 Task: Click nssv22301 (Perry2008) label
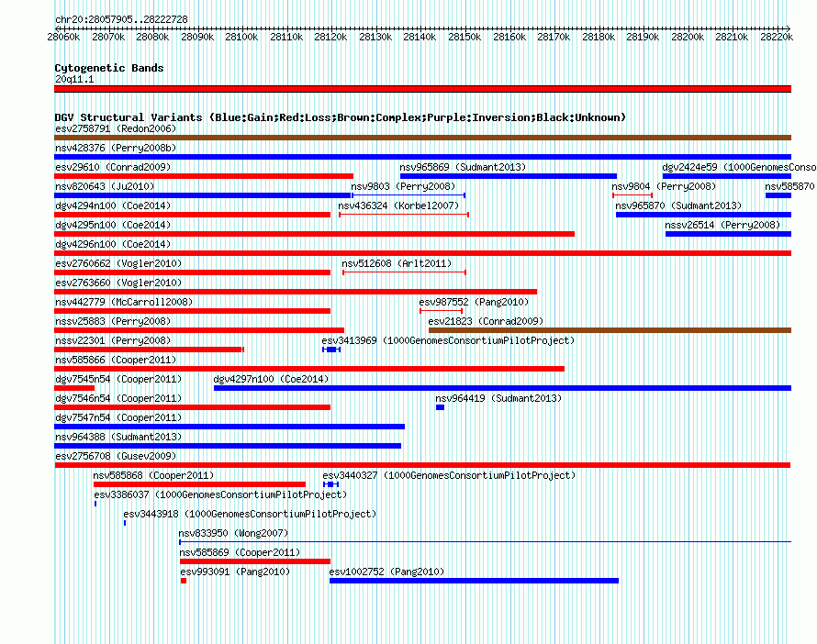tap(113, 340)
